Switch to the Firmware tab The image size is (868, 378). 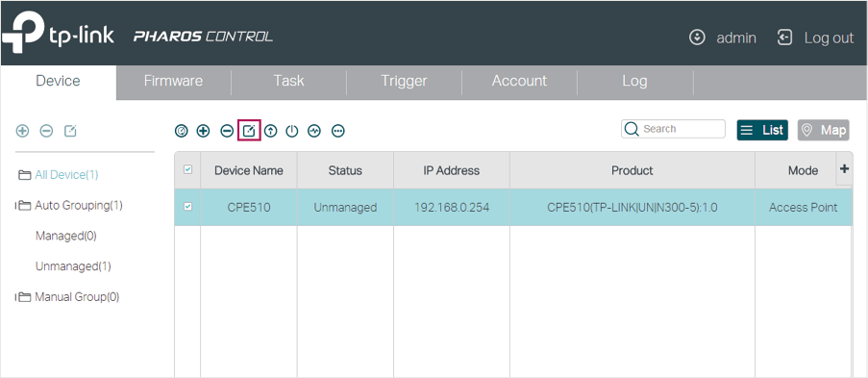173,81
